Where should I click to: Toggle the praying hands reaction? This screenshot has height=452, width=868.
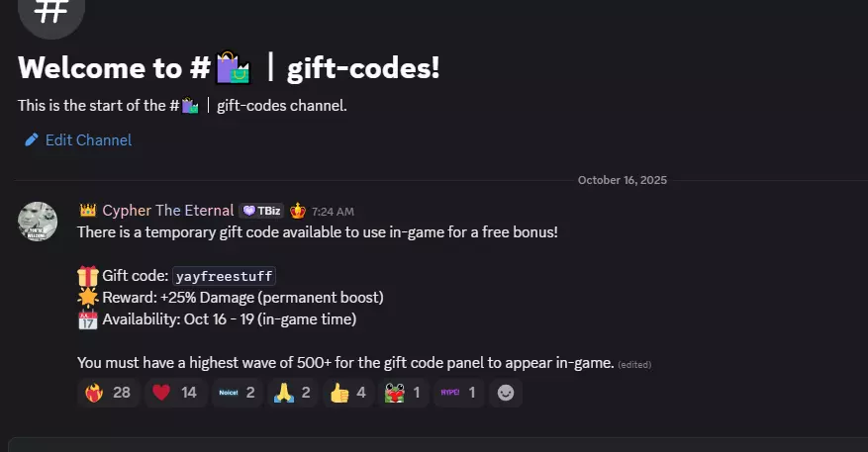(292, 393)
